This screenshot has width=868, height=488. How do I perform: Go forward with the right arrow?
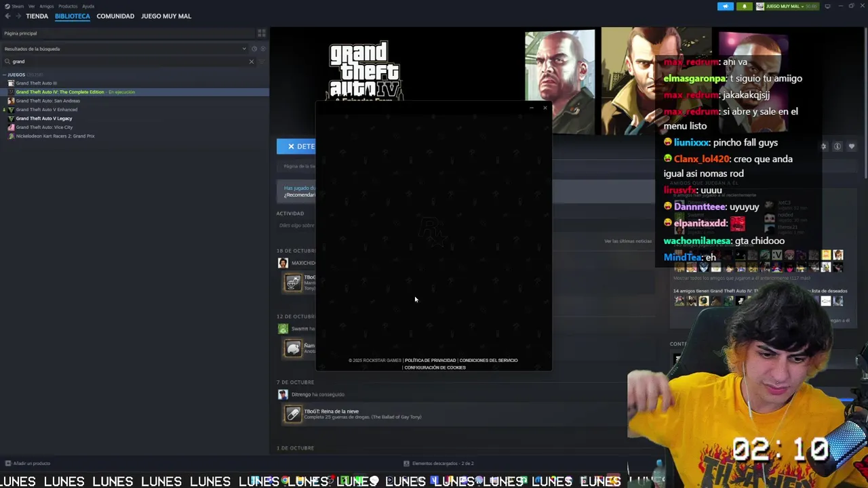[x=17, y=16]
